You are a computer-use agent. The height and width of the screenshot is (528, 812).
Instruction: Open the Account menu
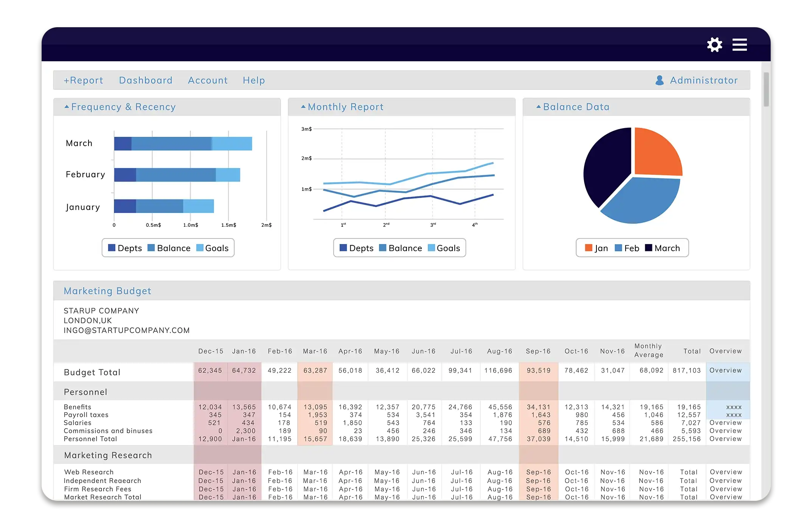click(x=208, y=80)
